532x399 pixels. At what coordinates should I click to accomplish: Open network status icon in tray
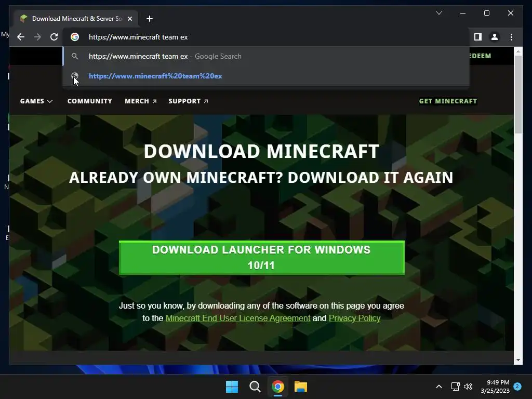pyautogui.click(x=455, y=387)
